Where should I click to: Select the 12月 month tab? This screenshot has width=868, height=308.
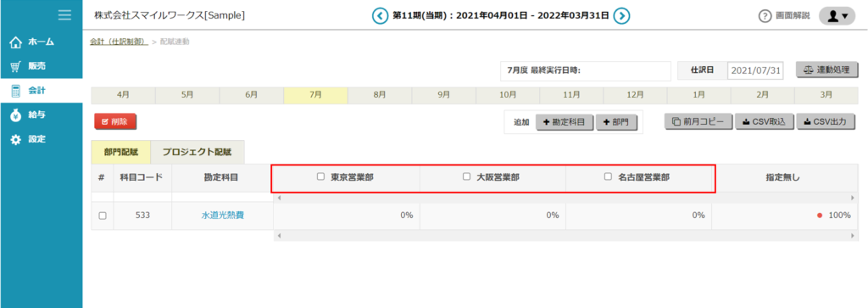tap(635, 95)
